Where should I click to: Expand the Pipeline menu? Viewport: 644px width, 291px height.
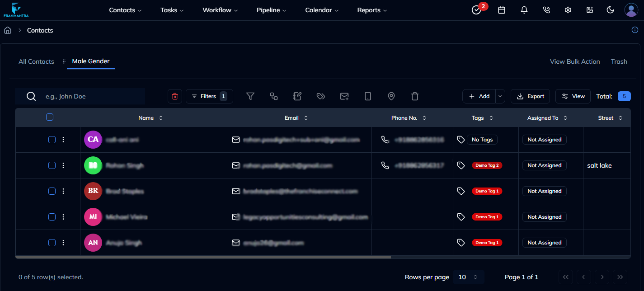271,10
